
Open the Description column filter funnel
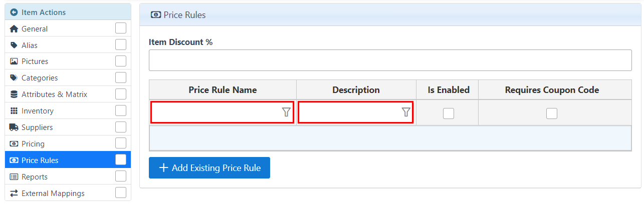point(406,112)
